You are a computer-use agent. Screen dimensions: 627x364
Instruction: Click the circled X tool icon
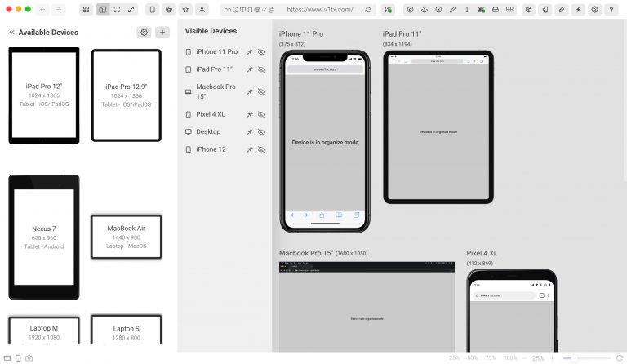(x=438, y=10)
